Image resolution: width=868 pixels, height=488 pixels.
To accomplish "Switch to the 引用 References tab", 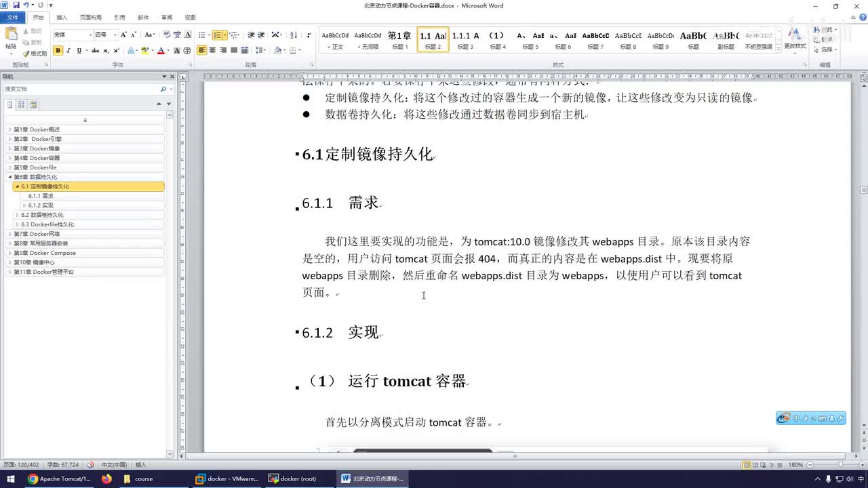I will pos(119,17).
